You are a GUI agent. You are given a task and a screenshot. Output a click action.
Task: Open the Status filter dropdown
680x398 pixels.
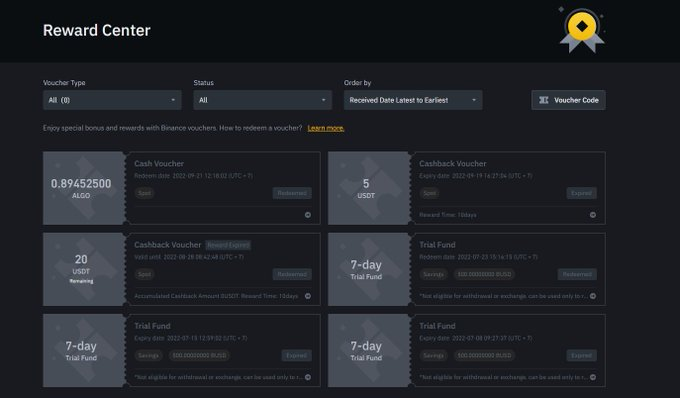point(262,100)
